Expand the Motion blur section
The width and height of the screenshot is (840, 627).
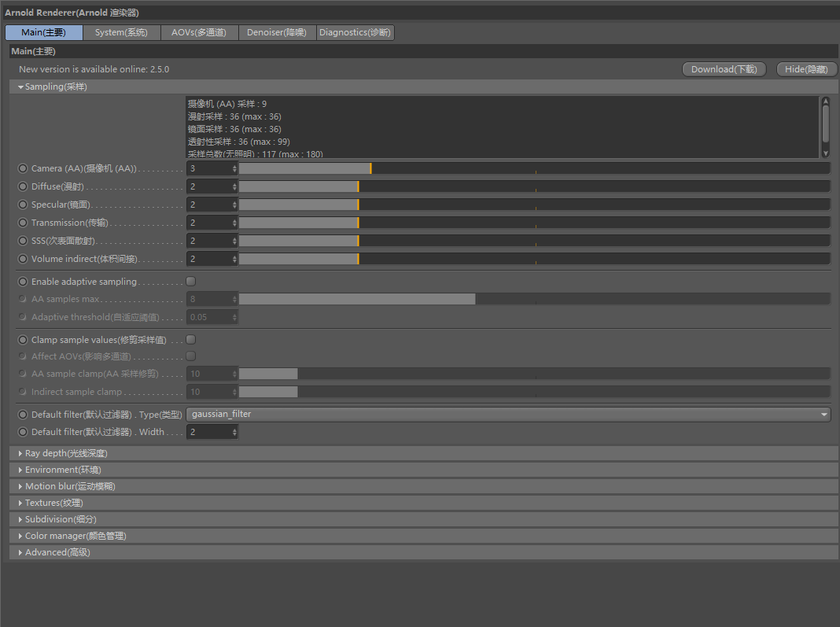pyautogui.click(x=423, y=487)
